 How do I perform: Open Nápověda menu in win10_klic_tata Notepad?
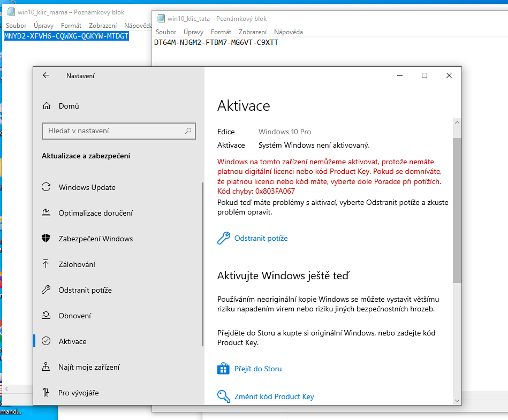[289, 32]
